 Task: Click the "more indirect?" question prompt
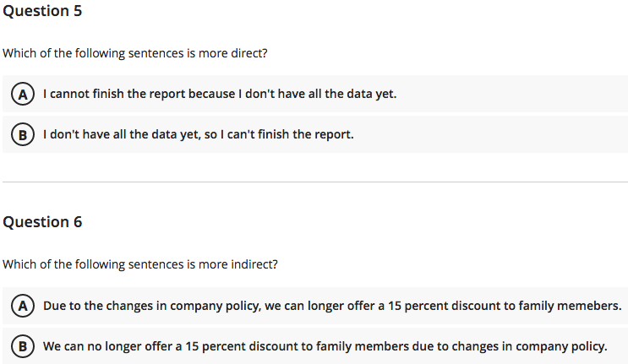point(139,263)
